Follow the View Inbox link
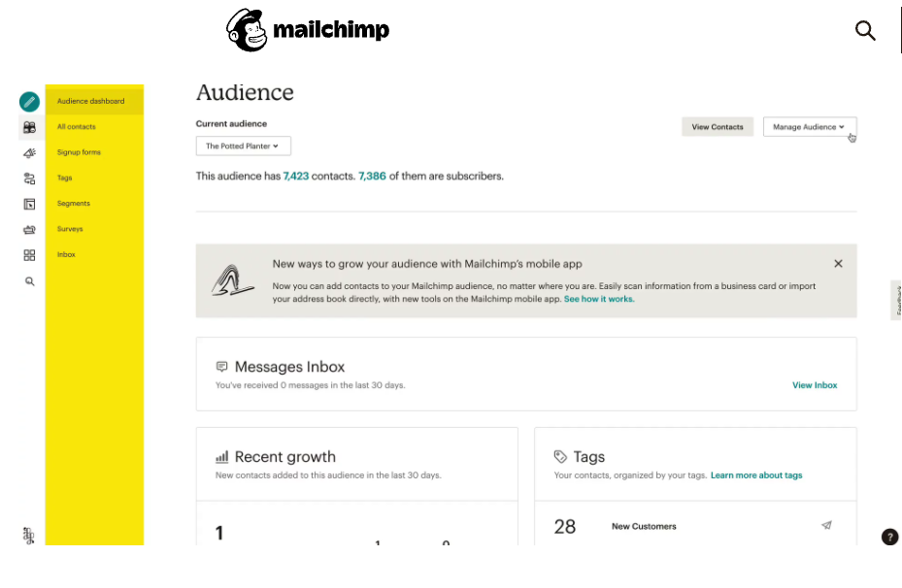The image size is (902, 588). (x=815, y=385)
